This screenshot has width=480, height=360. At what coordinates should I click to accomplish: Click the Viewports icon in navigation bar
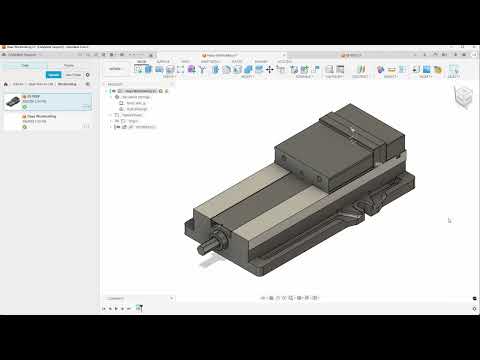pos(315,298)
